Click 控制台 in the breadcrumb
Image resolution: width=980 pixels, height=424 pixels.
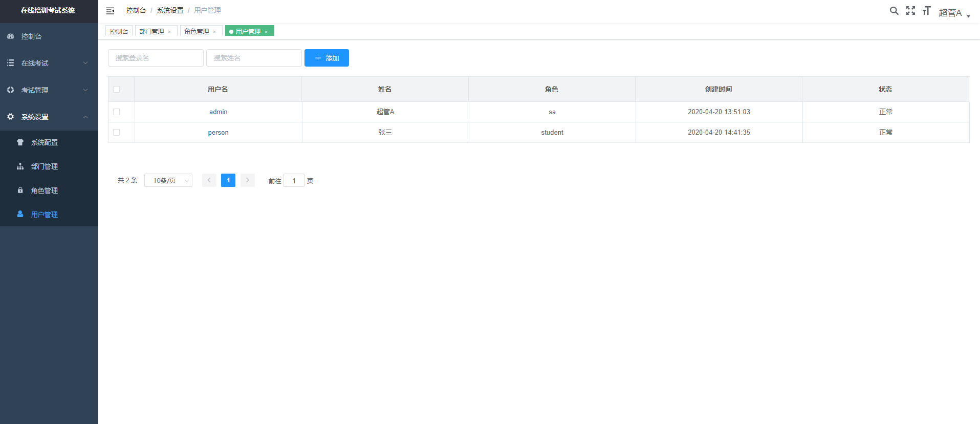pyautogui.click(x=136, y=10)
